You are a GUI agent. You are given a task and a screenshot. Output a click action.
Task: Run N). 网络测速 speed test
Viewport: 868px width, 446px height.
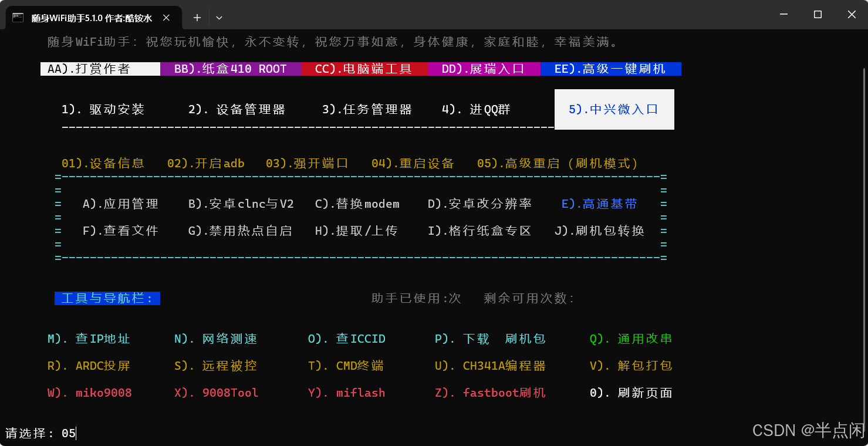tap(216, 339)
